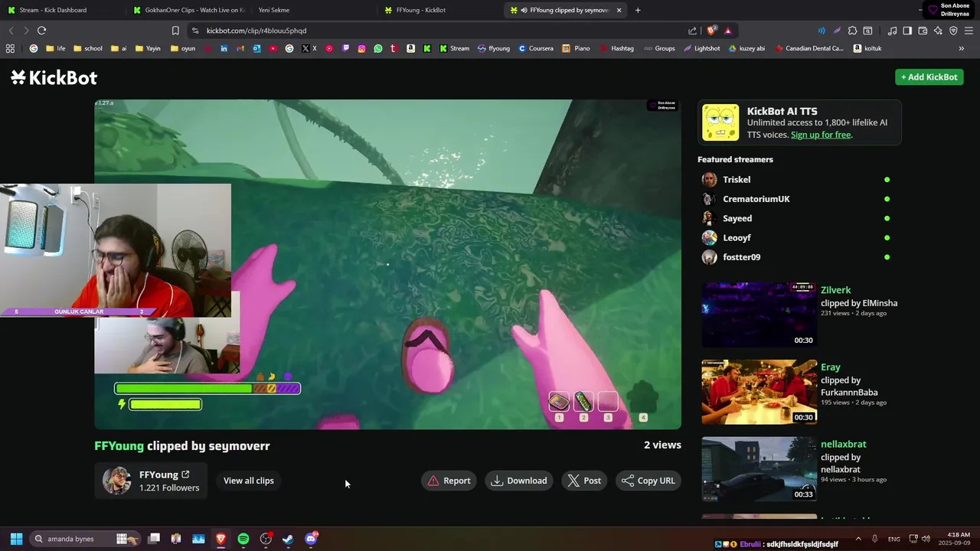Open the browser hamburger menu

(969, 31)
